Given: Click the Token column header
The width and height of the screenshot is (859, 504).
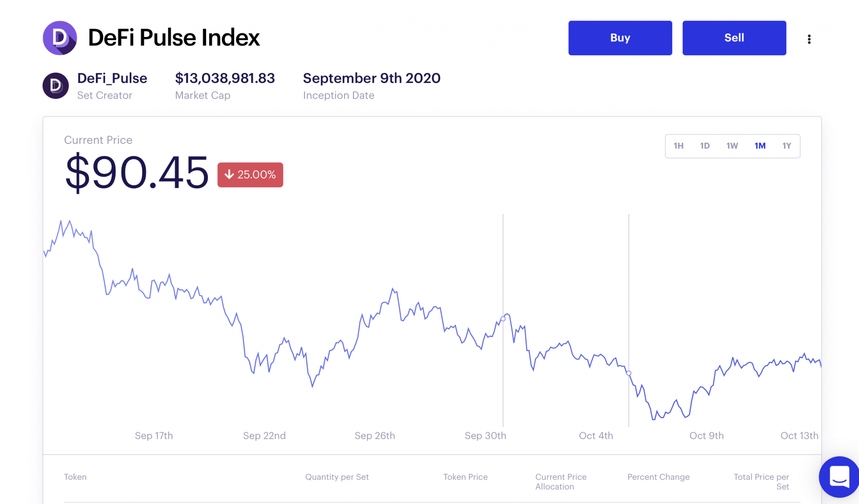Looking at the screenshot, I should tap(75, 477).
